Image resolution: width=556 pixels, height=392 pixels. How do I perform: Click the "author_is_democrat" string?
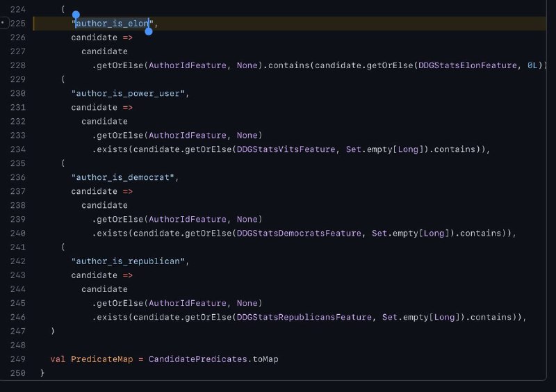click(x=124, y=177)
